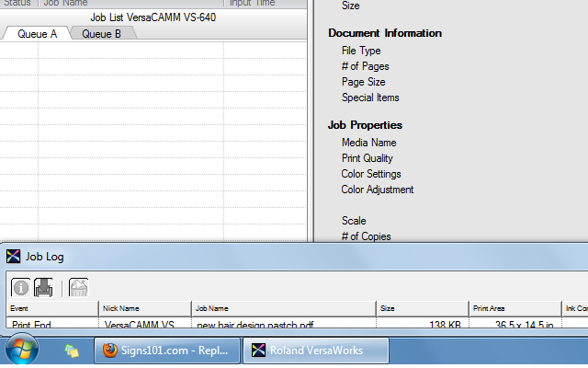
Task: Open the Windows Start orb
Action: (x=22, y=350)
